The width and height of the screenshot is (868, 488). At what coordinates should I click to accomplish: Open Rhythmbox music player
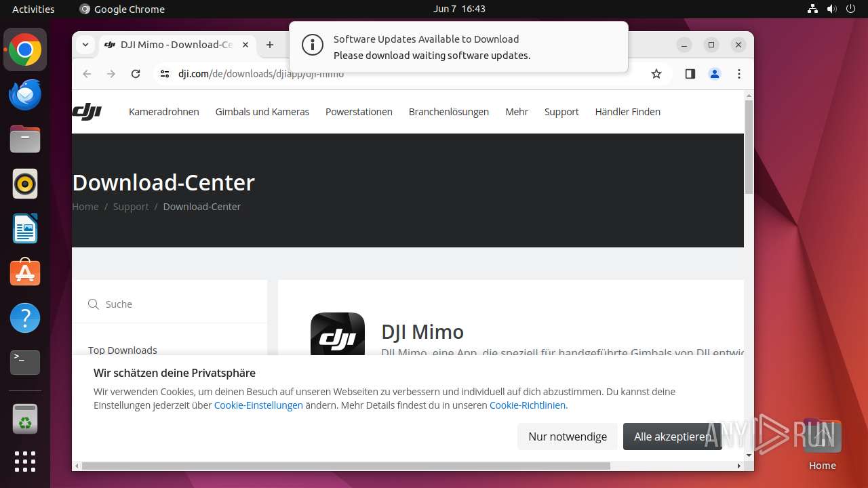(25, 184)
